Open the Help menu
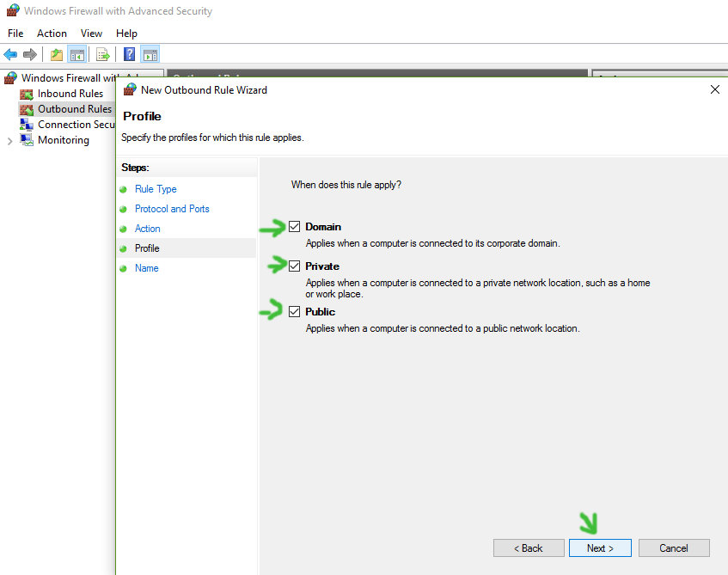 point(126,34)
